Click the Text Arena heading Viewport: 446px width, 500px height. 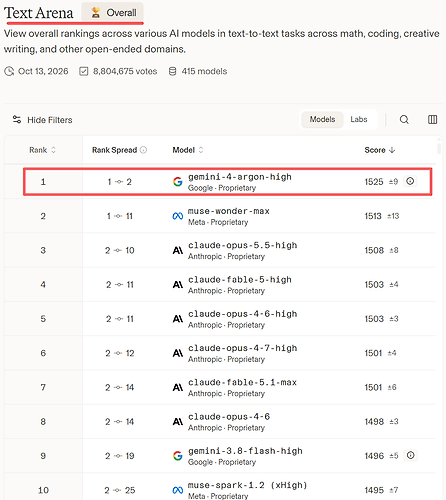pos(38,13)
